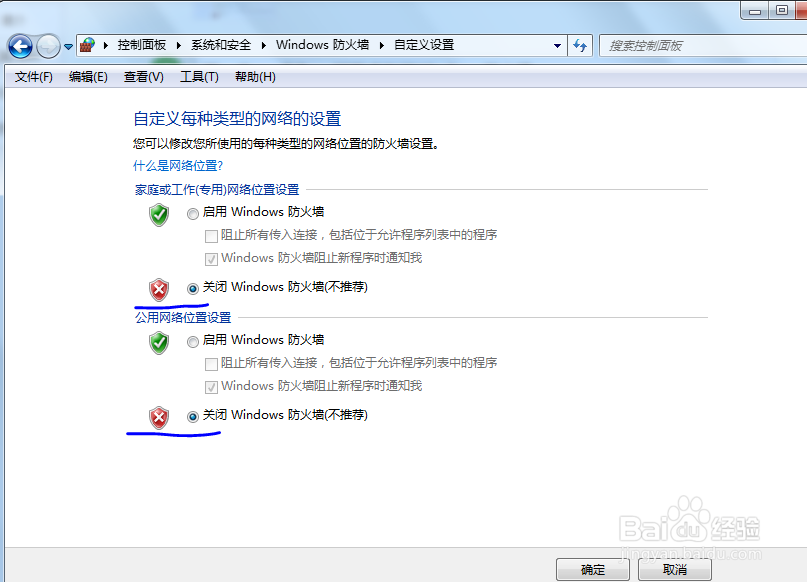Select 启用 Windows 防火墙 for home/work network

tap(192, 214)
